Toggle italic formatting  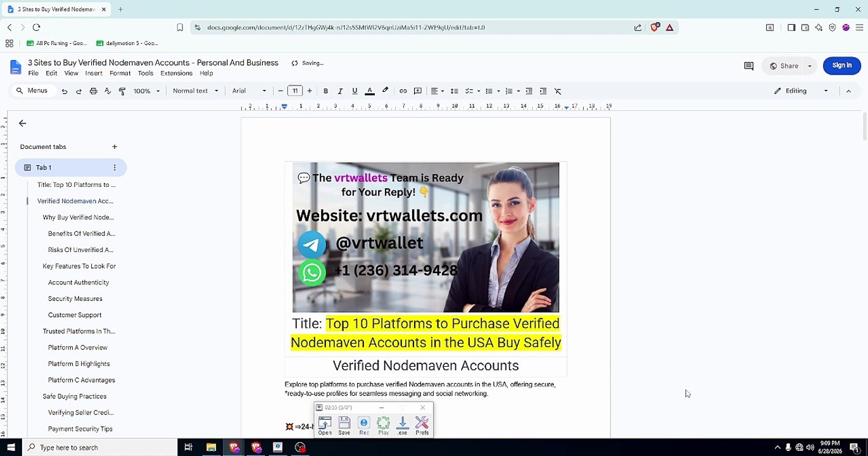point(340,91)
